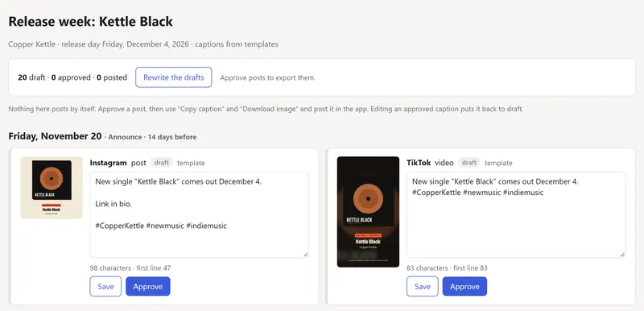Click the "83 characters · first line 83" count

(x=447, y=268)
